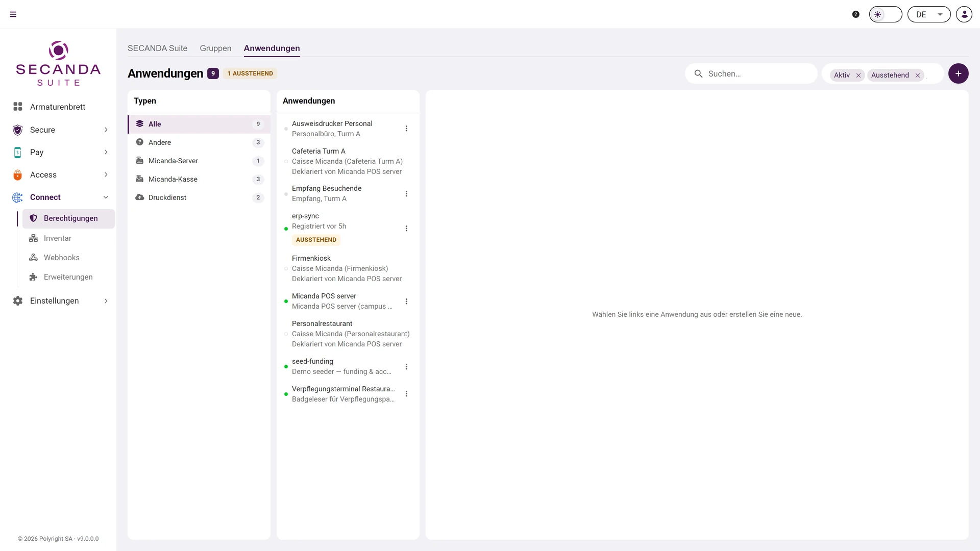Toggle the light/dark theme switch

pos(886,14)
